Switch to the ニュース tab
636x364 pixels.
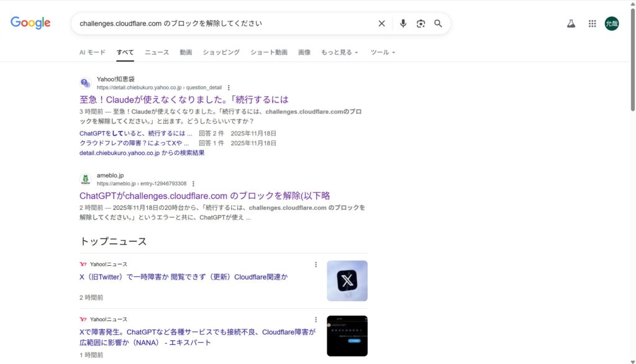157,52
